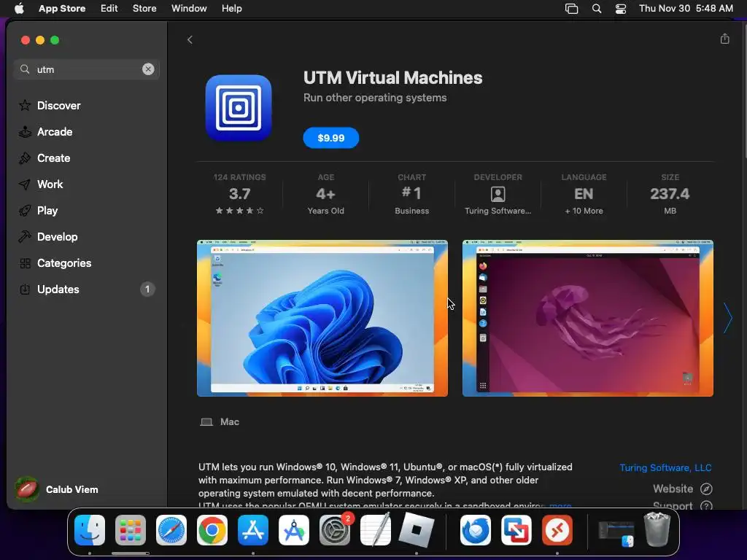The width and height of the screenshot is (747, 560).
Task: Click the Arcade joystick icon
Action: coord(25,132)
